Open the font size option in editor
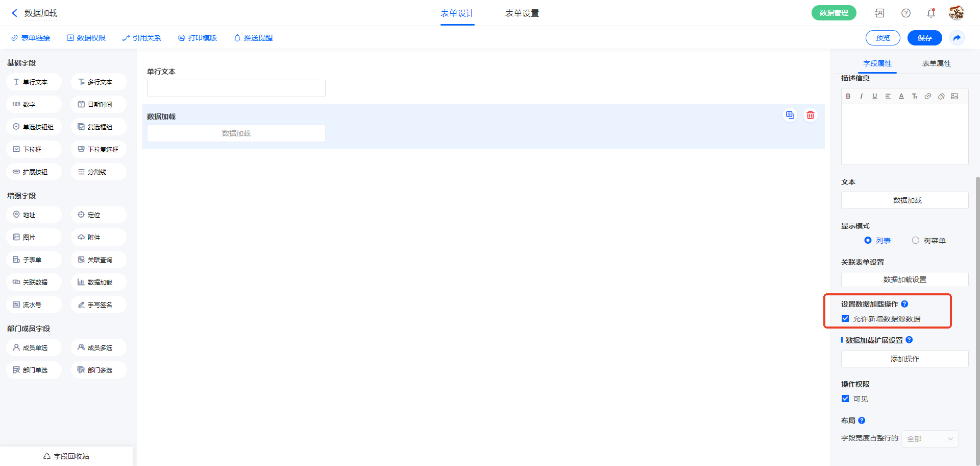Image resolution: width=980 pixels, height=466 pixels. (915, 97)
